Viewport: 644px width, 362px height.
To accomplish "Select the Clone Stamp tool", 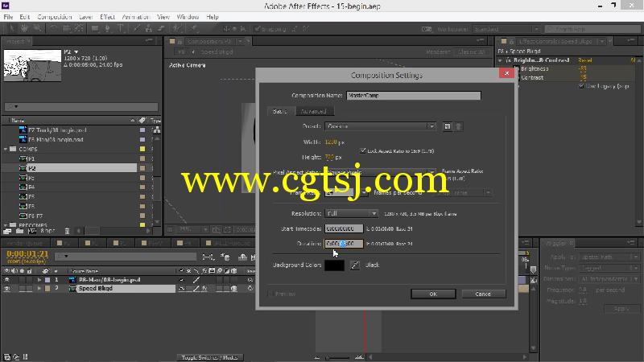I will tap(149, 28).
